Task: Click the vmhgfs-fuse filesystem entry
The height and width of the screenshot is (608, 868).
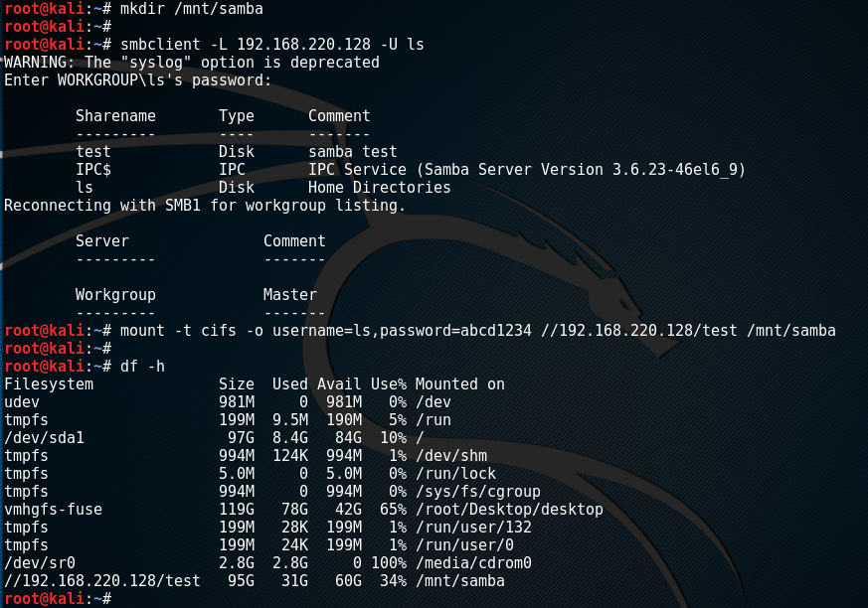Action: point(54,510)
